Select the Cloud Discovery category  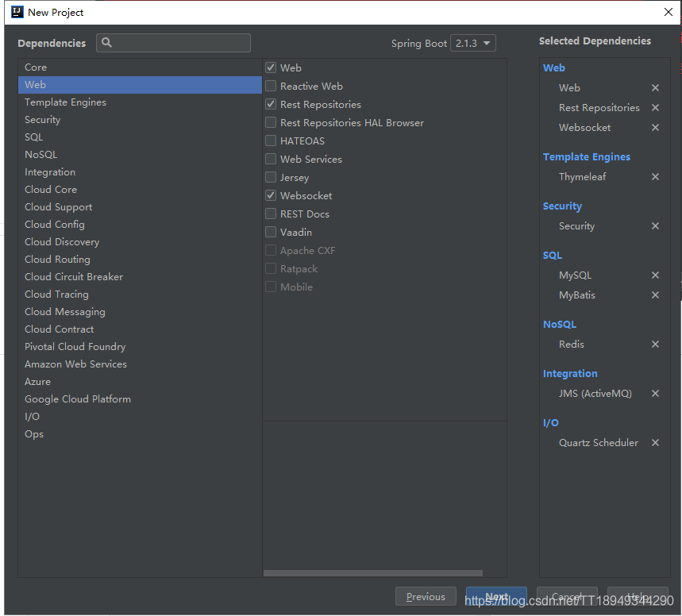(x=140, y=242)
